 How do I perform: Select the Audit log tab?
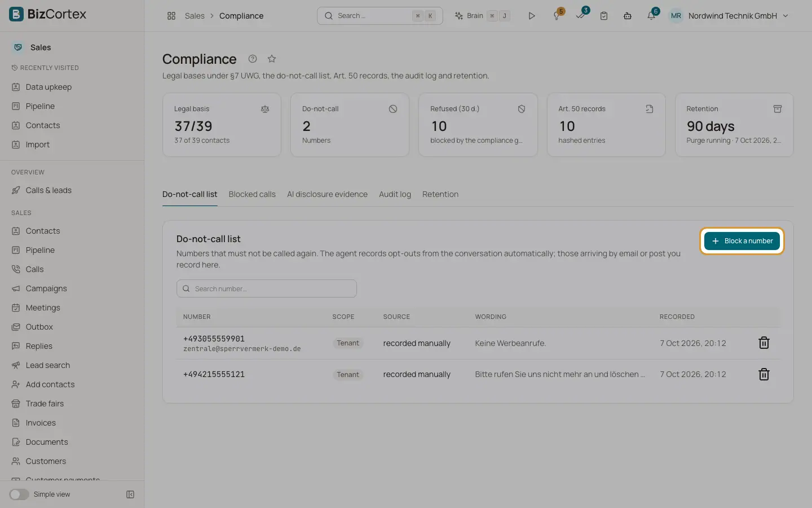pos(395,194)
